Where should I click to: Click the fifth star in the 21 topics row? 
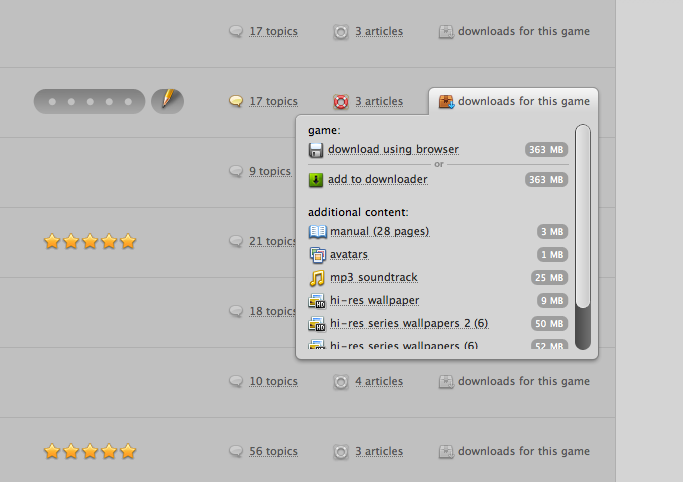128,241
